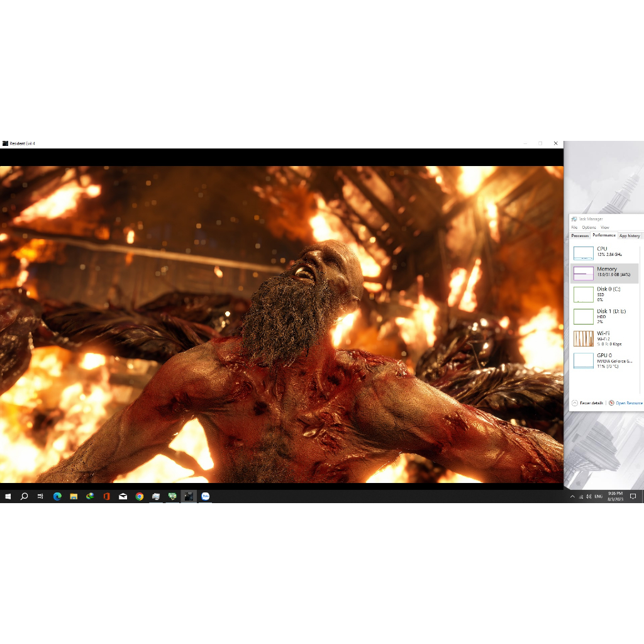Open the Office app in taskbar
644x644 pixels.
pyautogui.click(x=106, y=496)
